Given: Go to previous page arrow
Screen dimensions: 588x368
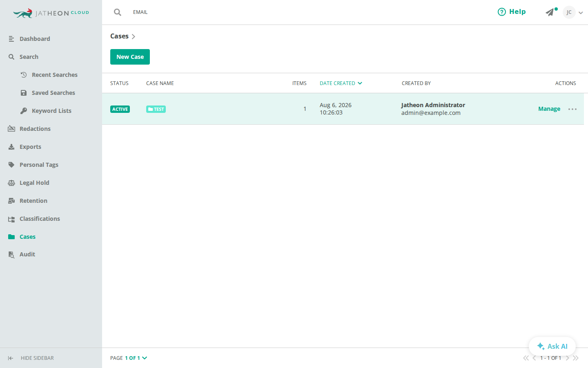Looking at the screenshot, I should pos(534,358).
